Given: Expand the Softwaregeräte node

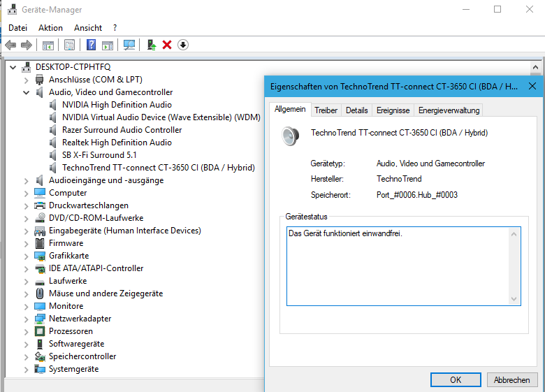Looking at the screenshot, I should (x=26, y=344).
